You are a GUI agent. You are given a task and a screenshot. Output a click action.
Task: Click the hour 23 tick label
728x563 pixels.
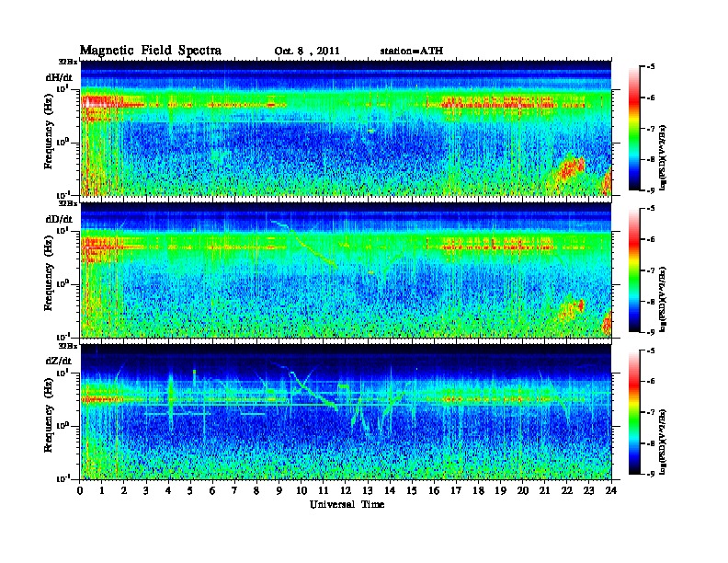pyautogui.click(x=588, y=490)
